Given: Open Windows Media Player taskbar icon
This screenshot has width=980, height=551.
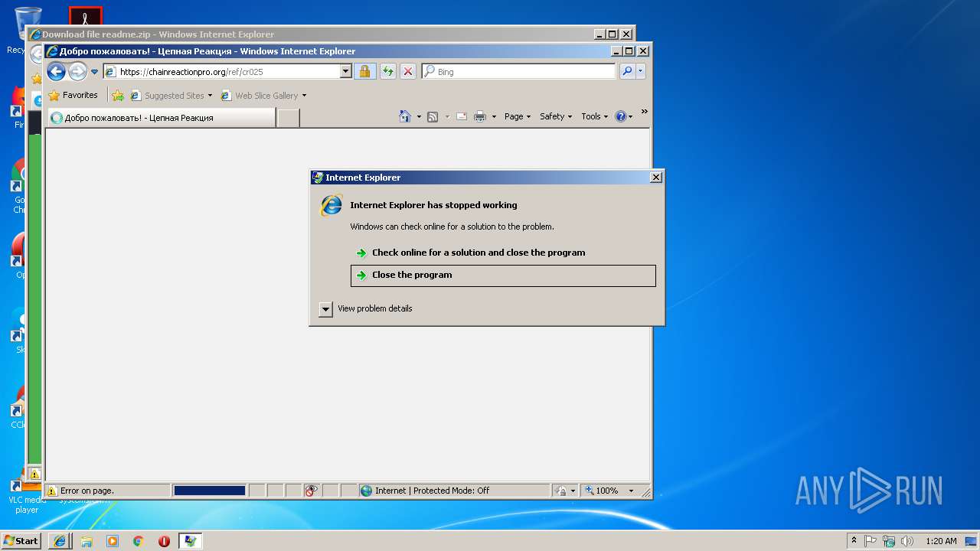Looking at the screenshot, I should [x=113, y=541].
